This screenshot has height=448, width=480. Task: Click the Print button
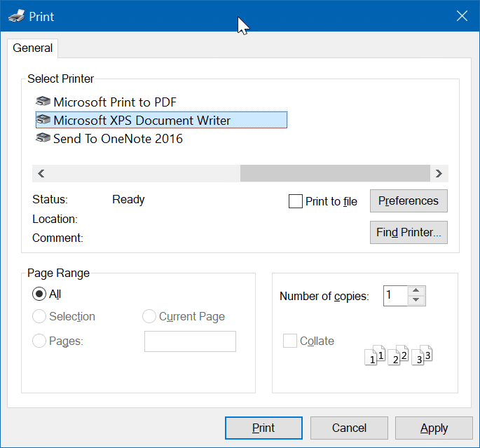pyautogui.click(x=263, y=428)
